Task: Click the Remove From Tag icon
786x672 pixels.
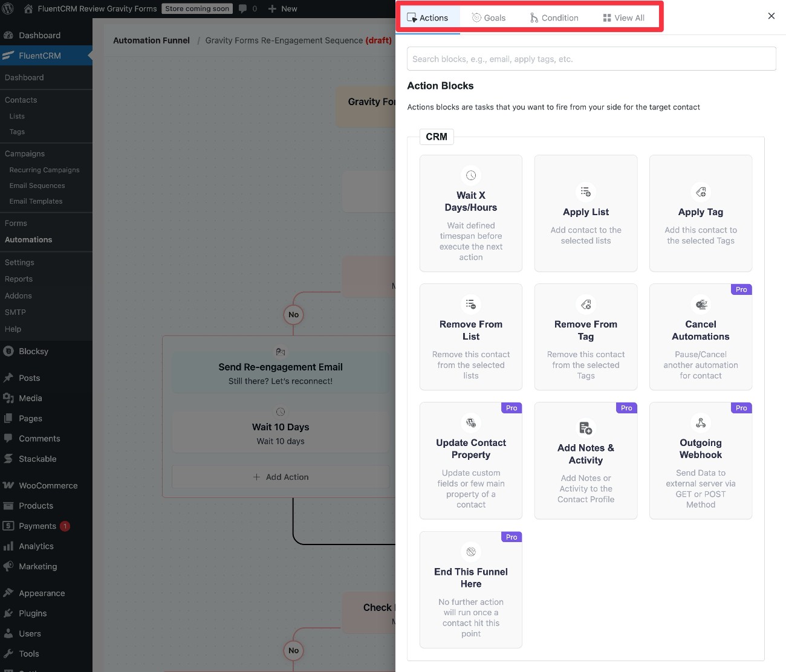Action: click(586, 305)
